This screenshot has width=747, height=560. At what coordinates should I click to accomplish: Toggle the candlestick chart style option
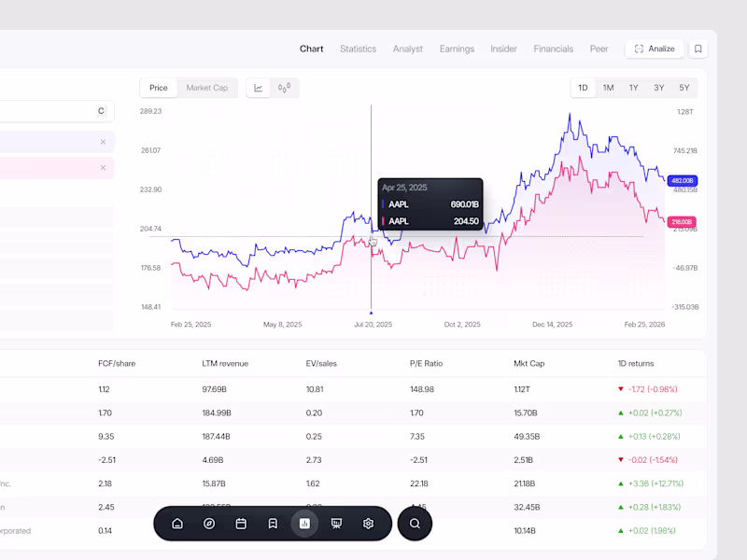282,87
